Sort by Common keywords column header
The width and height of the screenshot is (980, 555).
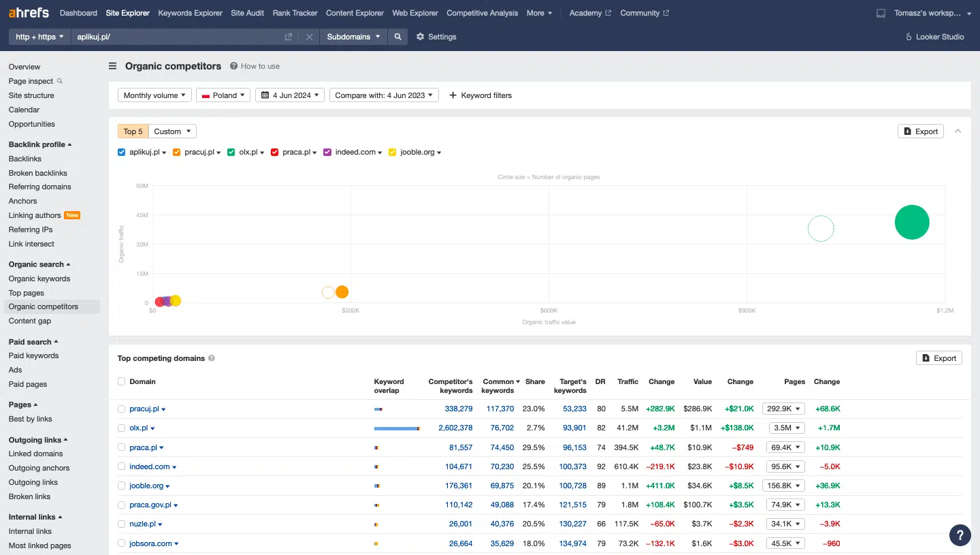[500, 385]
